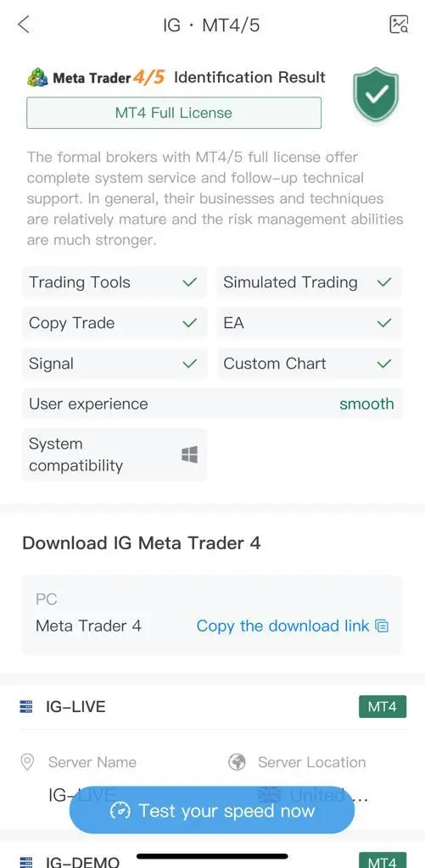The width and height of the screenshot is (425, 868).
Task: Tap the MetaTrader logo icon
Action: pos(37,77)
